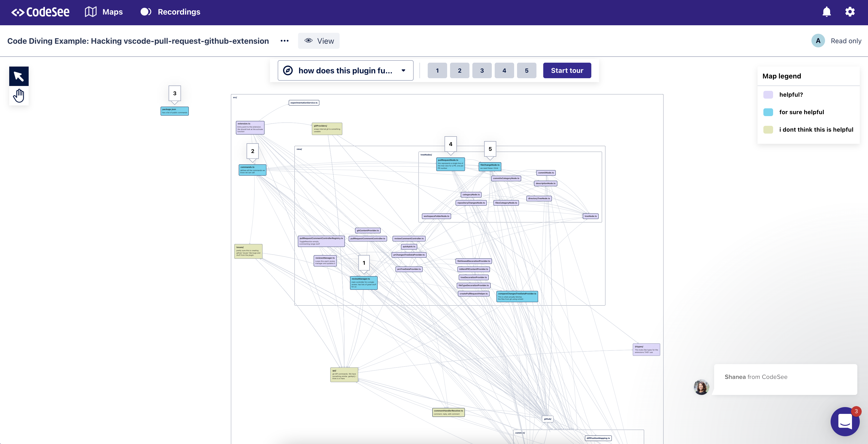Click the purple 'helpful?' legend swatch

coord(768,95)
